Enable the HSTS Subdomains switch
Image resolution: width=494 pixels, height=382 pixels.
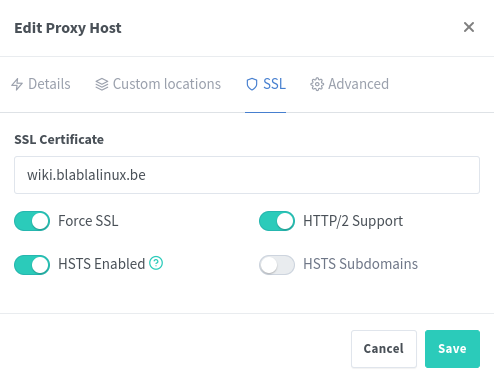[x=277, y=265]
